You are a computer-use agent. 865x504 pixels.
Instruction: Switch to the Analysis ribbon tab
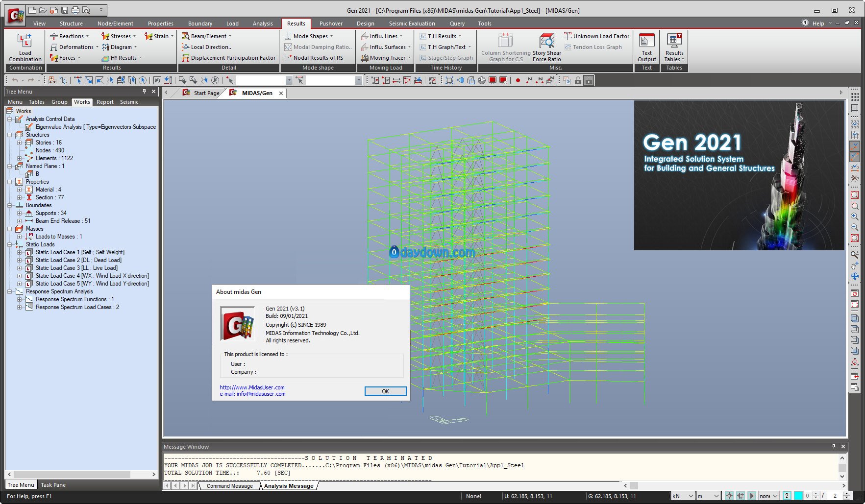[263, 24]
